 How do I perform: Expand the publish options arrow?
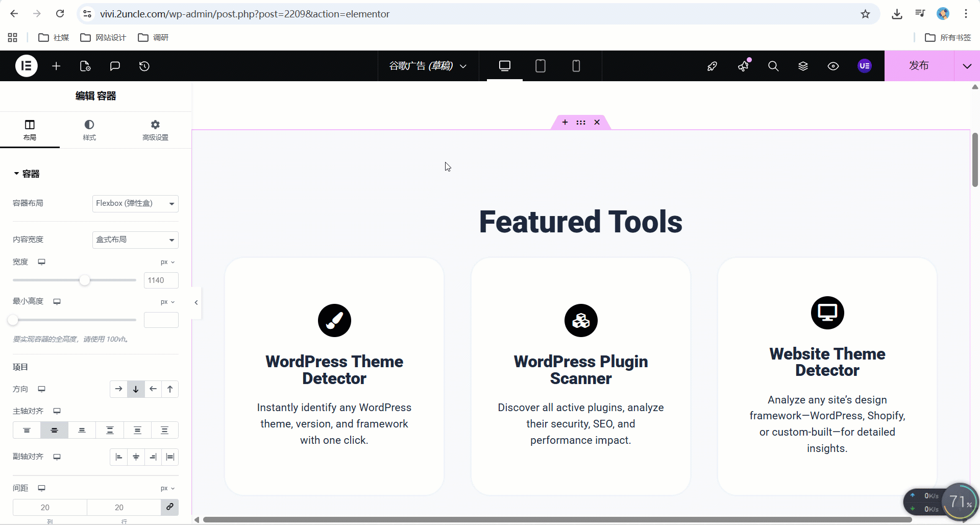[x=967, y=66]
